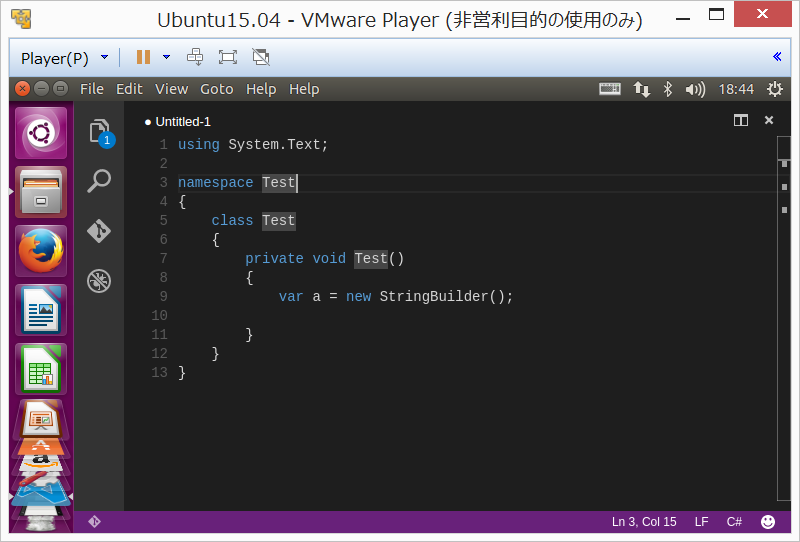Open the second Help menu
Viewport: 800px width, 542px height.
tap(304, 89)
